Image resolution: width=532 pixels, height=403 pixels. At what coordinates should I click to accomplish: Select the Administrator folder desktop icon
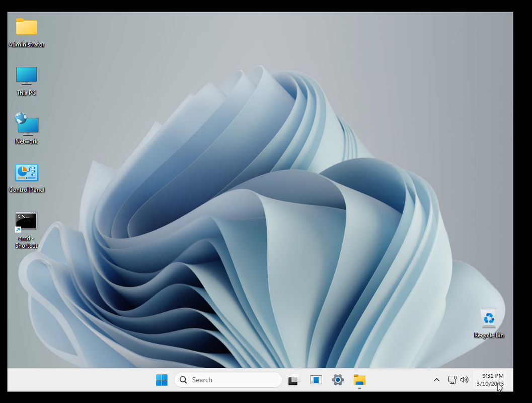27,33
